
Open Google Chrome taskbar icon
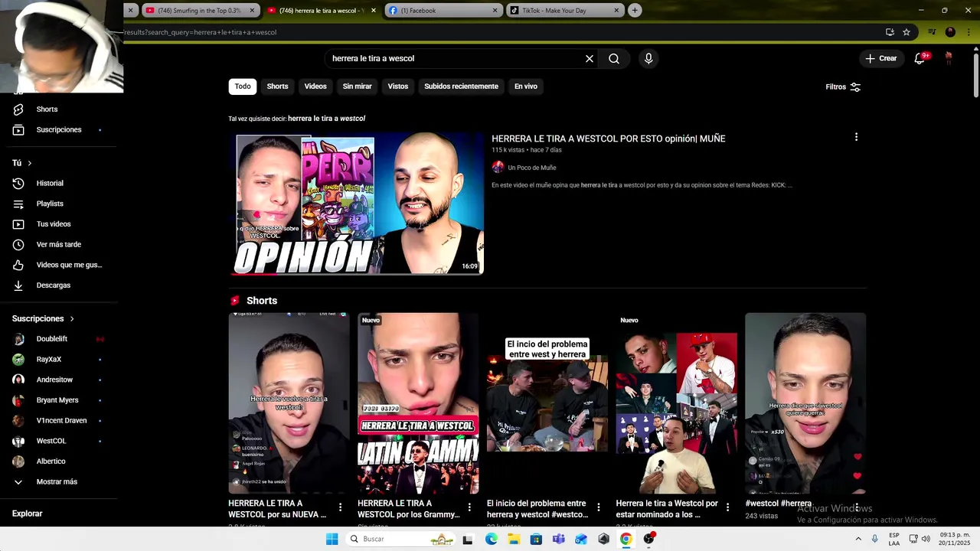(626, 540)
